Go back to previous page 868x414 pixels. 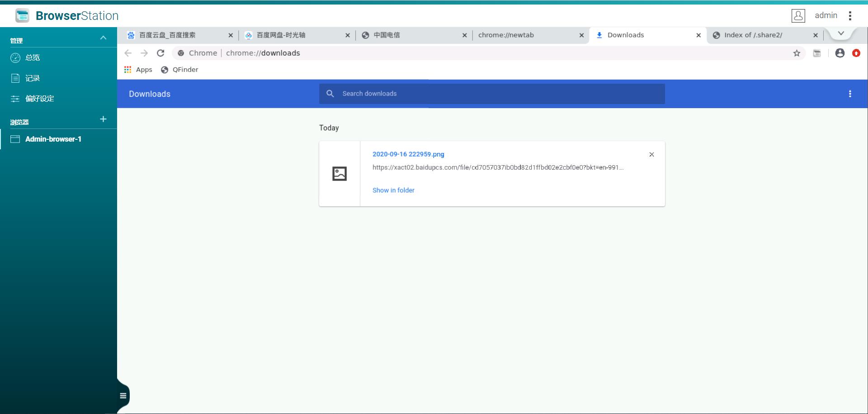tap(128, 53)
